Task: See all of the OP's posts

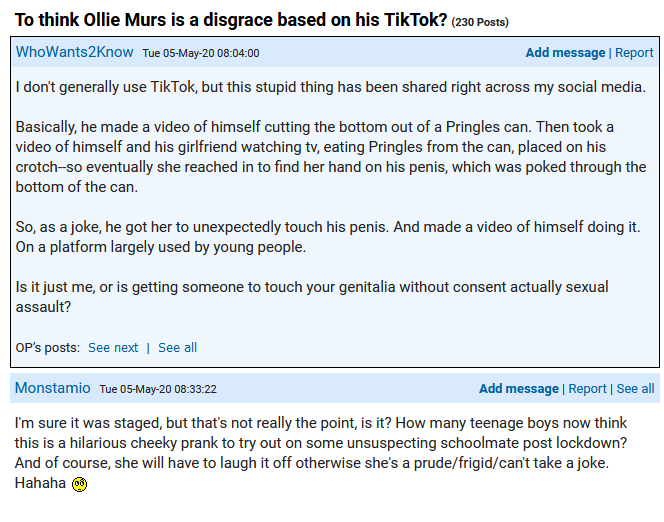Action: tap(177, 348)
